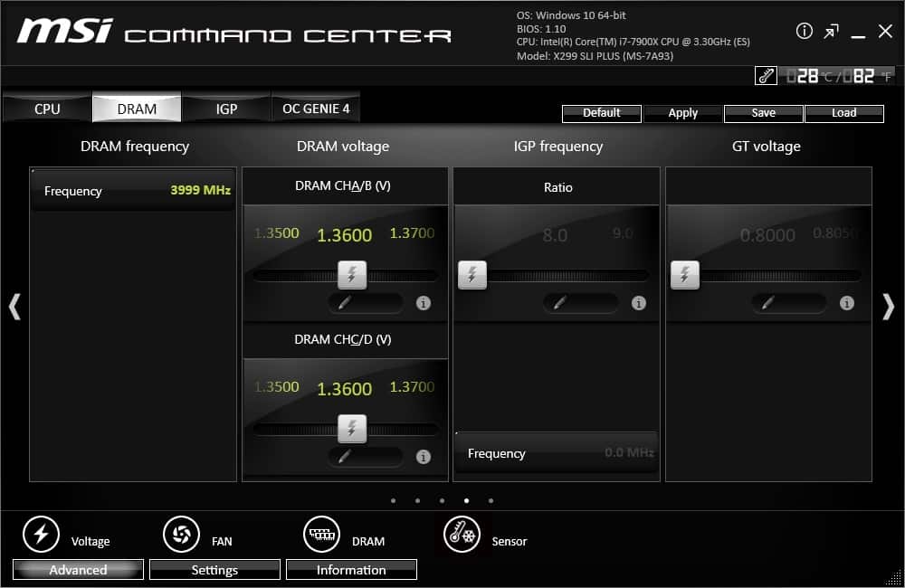The width and height of the screenshot is (905, 588).
Task: Click the edit pencil field under IGP Ratio
Action: (580, 303)
